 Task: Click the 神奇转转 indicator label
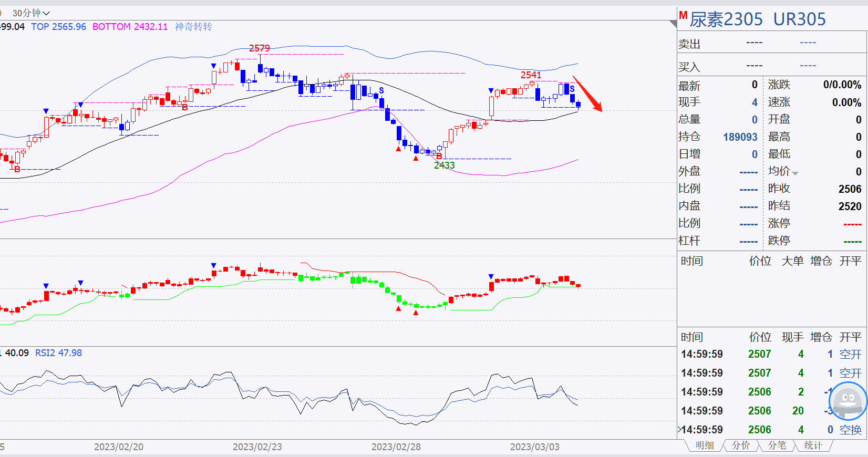click(193, 27)
